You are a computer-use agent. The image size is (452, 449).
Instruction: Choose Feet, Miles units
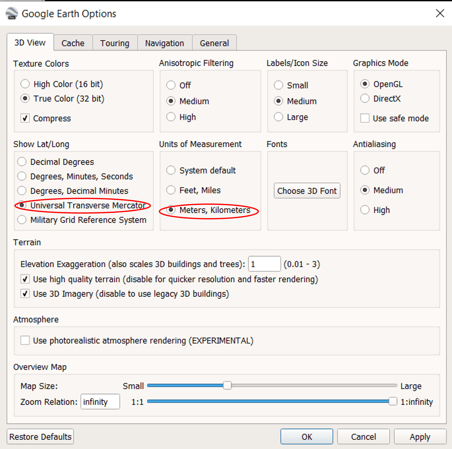pos(171,190)
